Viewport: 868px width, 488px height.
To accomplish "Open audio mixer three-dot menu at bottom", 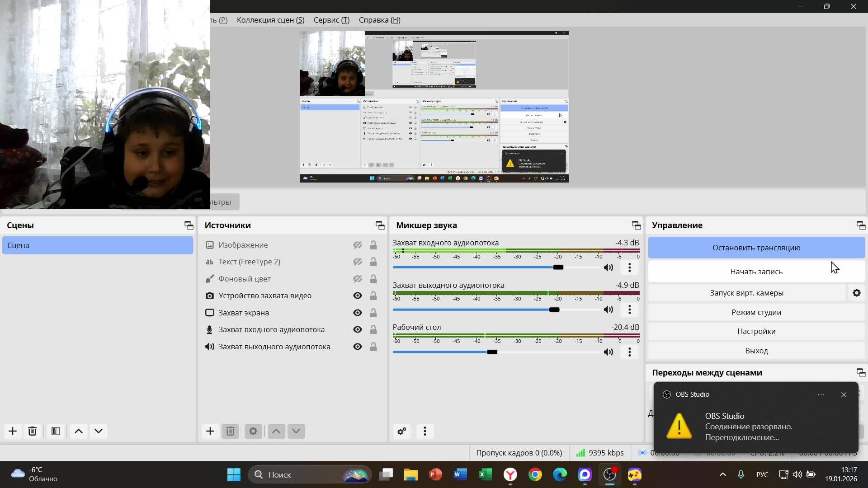I will click(425, 431).
